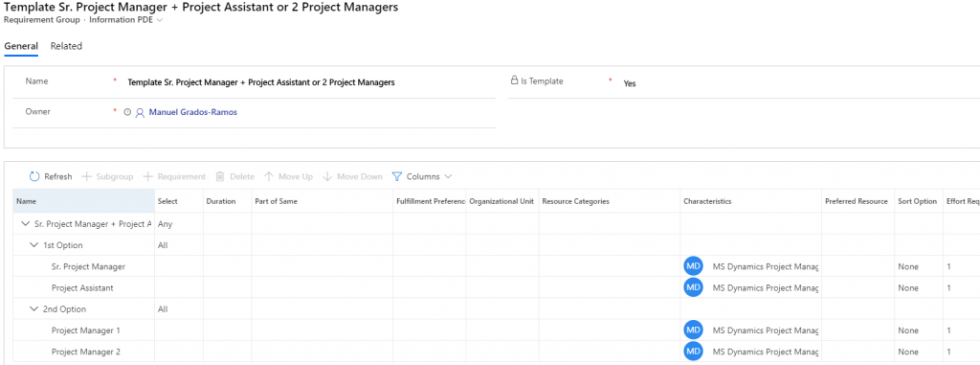The height and width of the screenshot is (365, 980).
Task: Click the Columns filter funnel icon
Action: (x=396, y=176)
